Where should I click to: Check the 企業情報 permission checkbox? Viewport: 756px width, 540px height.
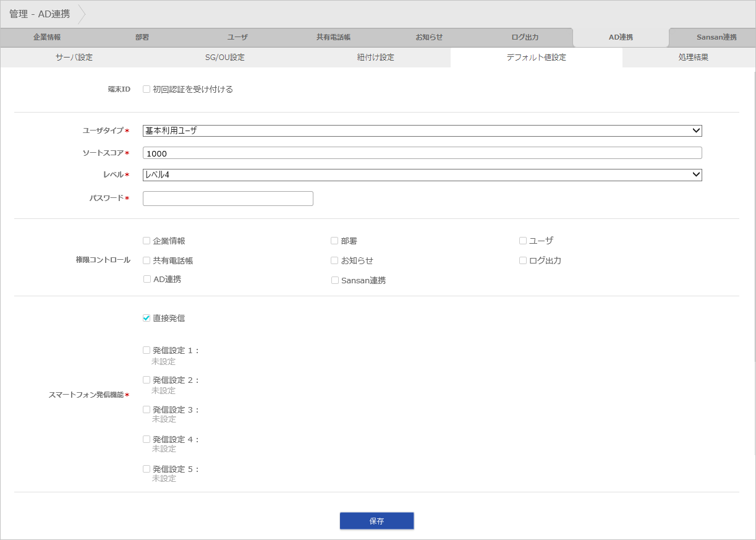147,241
